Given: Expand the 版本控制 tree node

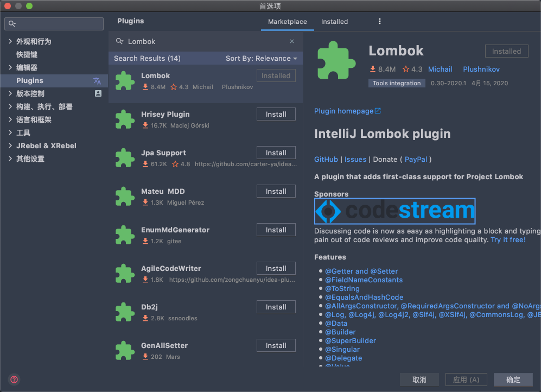Looking at the screenshot, I should tap(10, 93).
